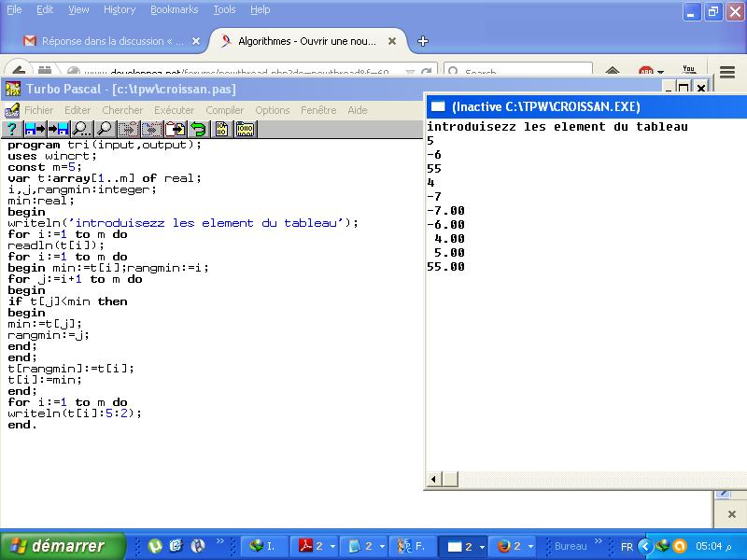Open Firefox History menu
The width and height of the screenshot is (747, 560).
[120, 9]
